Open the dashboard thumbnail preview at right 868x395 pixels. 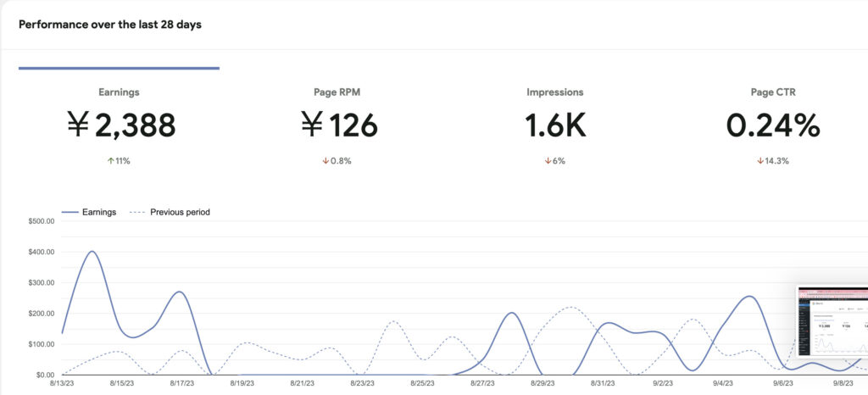coord(832,322)
